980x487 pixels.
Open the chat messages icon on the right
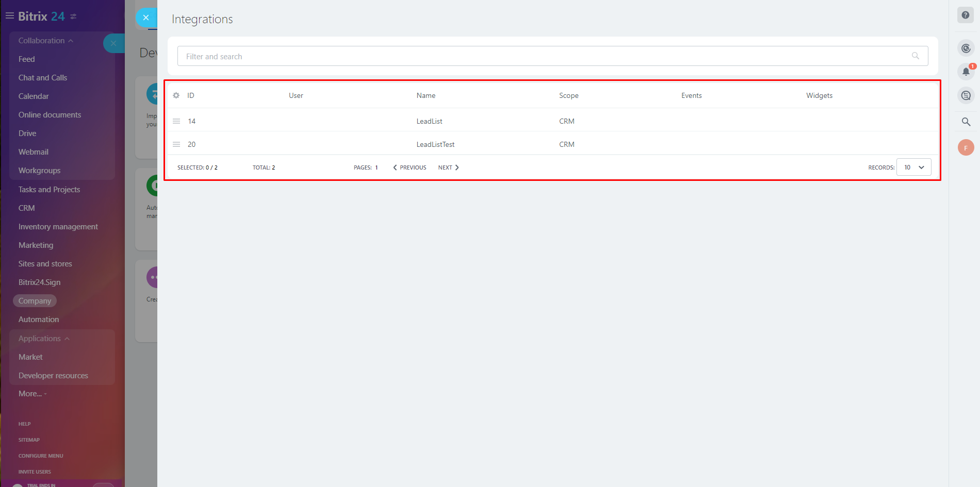click(966, 95)
